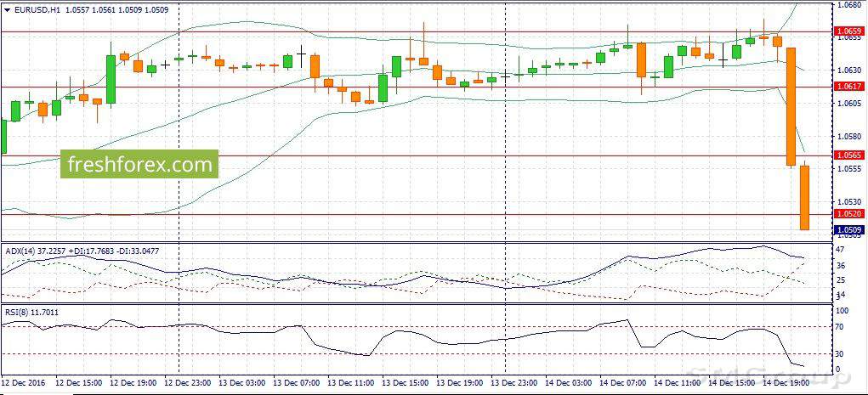Viewport: 868px width, 395px height.
Task: Click the 13 Dec 23:00 time label
Action: pyautogui.click(x=513, y=382)
